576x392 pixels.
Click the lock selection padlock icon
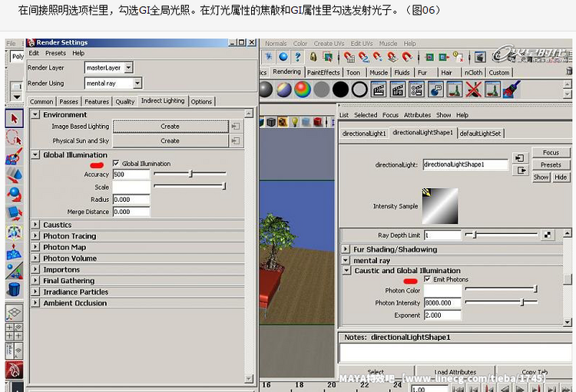[313, 57]
